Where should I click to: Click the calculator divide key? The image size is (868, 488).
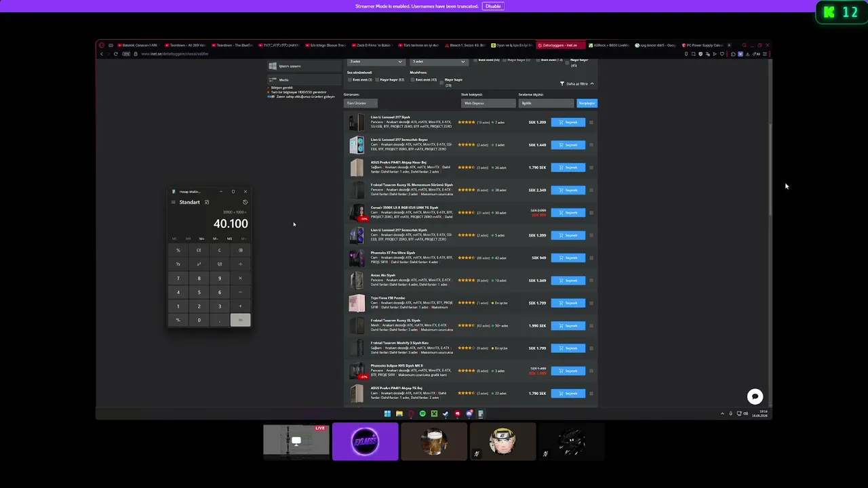pyautogui.click(x=240, y=264)
